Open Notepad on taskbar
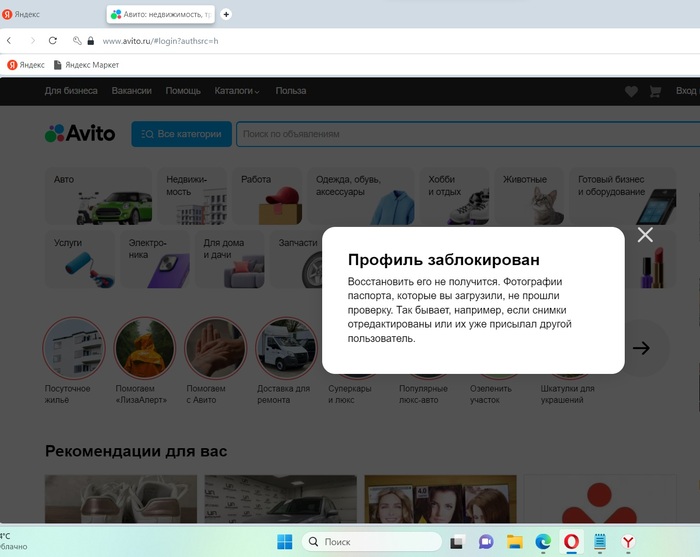The height and width of the screenshot is (557, 700). (600, 542)
